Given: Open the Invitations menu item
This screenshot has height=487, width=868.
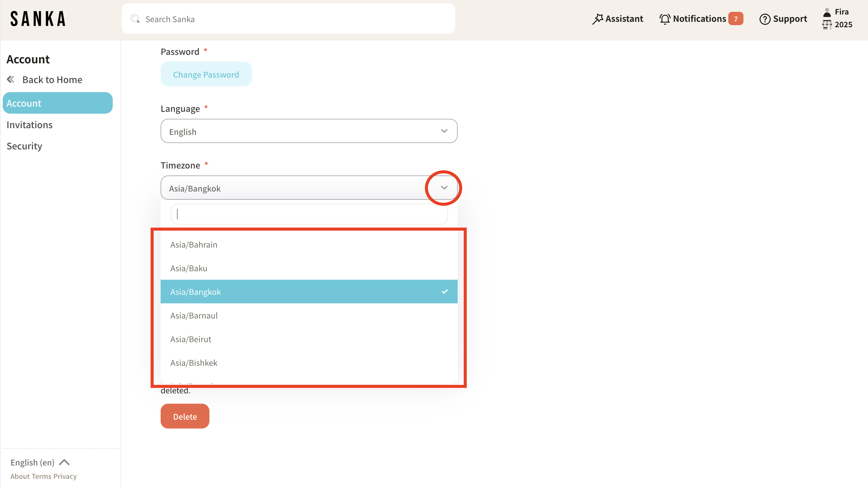Looking at the screenshot, I should pyautogui.click(x=30, y=125).
